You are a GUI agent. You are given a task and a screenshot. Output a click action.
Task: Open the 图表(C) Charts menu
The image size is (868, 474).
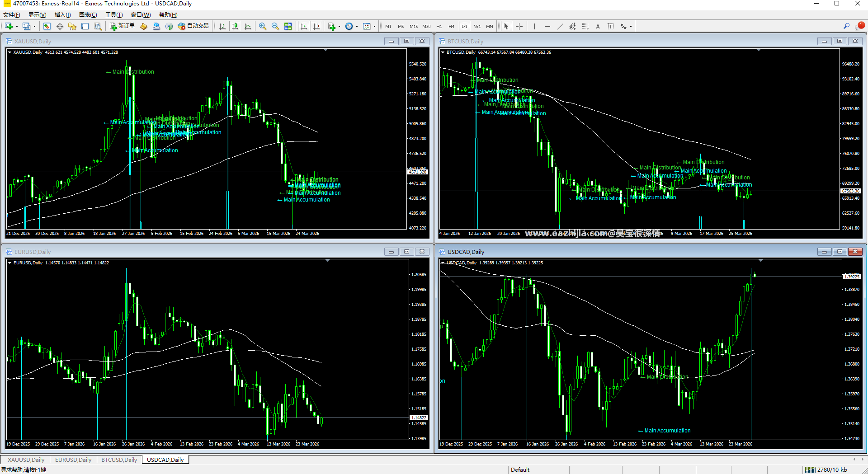coord(88,15)
